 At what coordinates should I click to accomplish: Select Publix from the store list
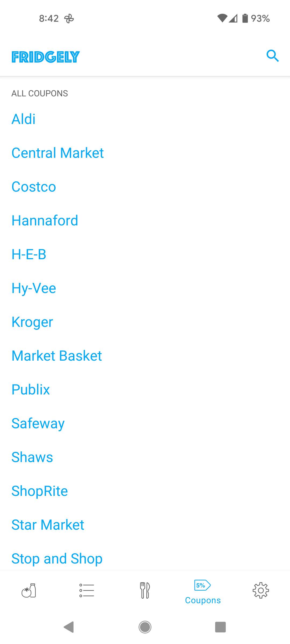(31, 390)
